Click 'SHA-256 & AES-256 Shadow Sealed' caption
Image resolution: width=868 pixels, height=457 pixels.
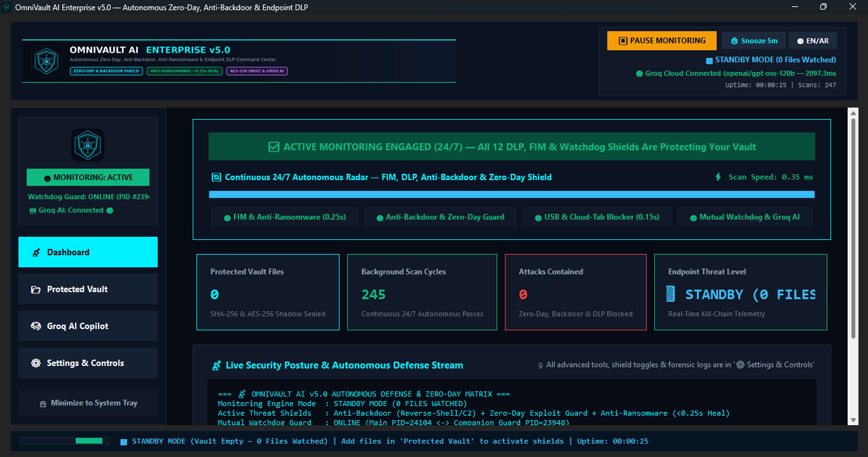pyautogui.click(x=268, y=314)
